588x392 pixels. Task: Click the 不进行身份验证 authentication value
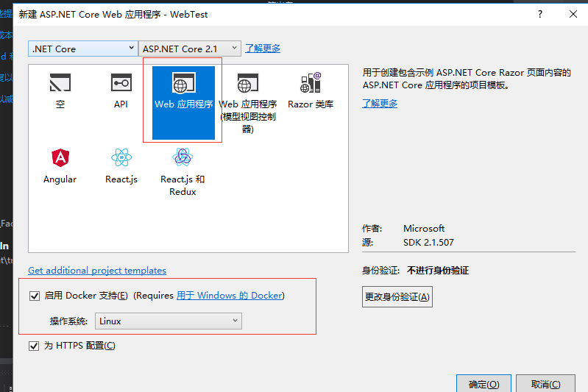pyautogui.click(x=438, y=270)
